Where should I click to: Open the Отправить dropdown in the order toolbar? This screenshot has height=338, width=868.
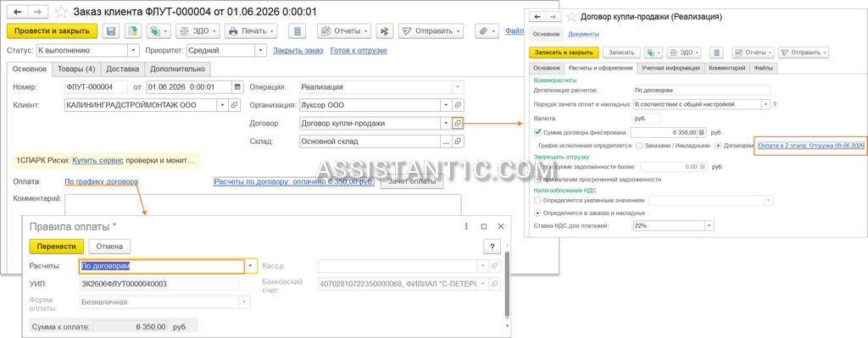click(x=430, y=31)
